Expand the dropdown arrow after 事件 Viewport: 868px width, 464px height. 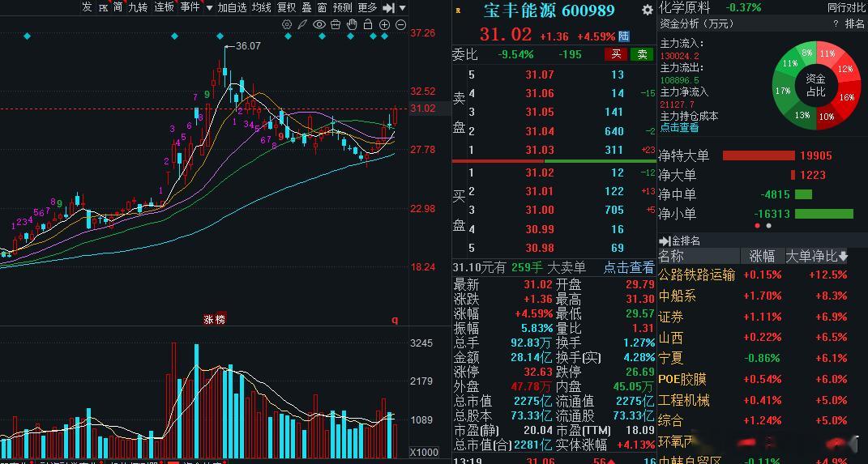click(209, 8)
